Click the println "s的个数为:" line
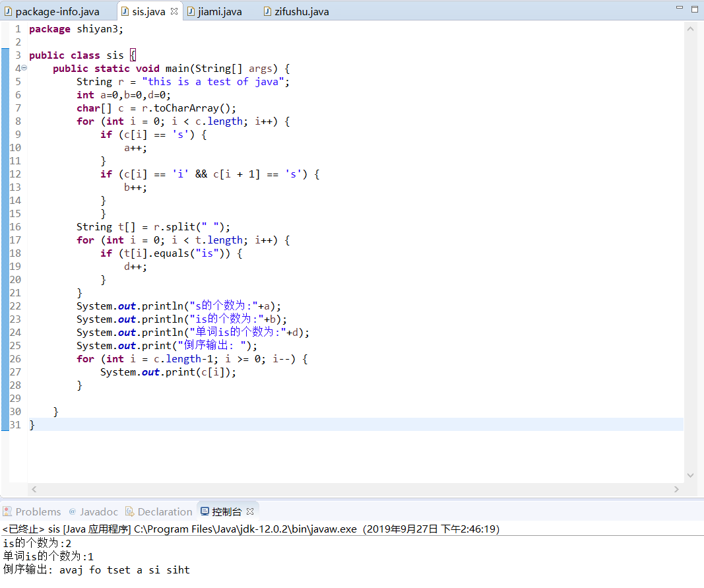 coord(179,306)
